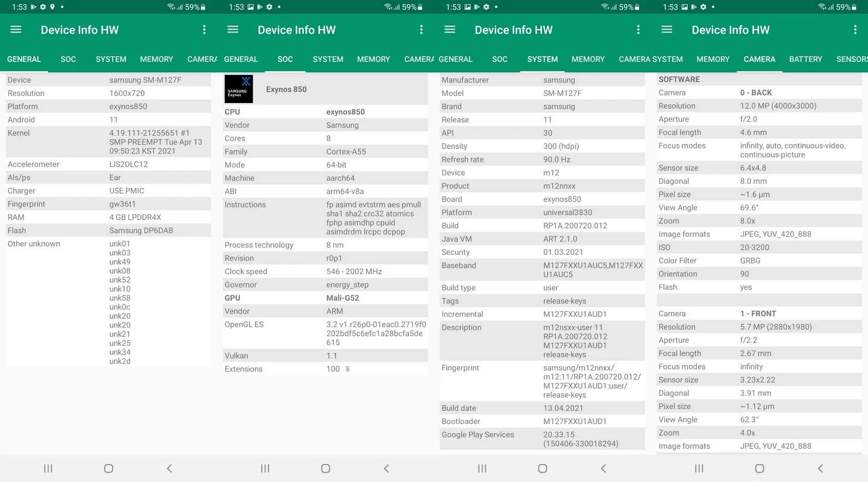This screenshot has width=868, height=482.
Task: Click the Fingerprint value samsung/m12nnxx text
Action: [x=592, y=381]
